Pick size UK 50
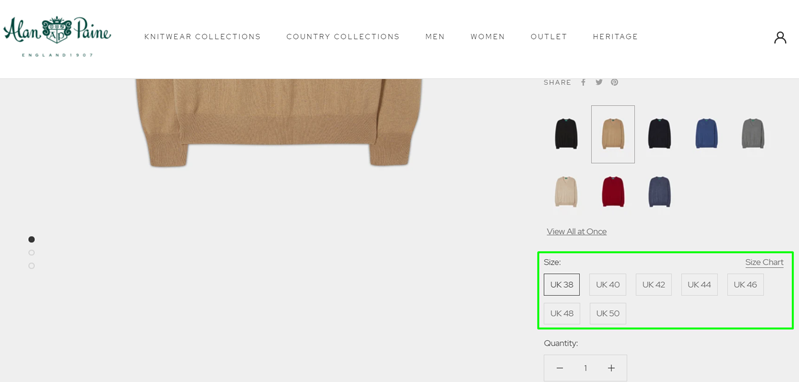 click(x=607, y=313)
